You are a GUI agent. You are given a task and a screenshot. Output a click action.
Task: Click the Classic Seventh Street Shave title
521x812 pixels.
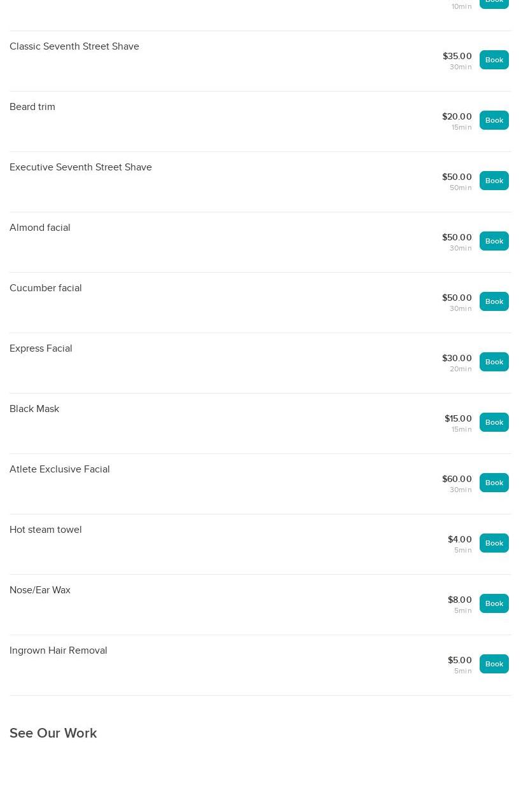[74, 46]
